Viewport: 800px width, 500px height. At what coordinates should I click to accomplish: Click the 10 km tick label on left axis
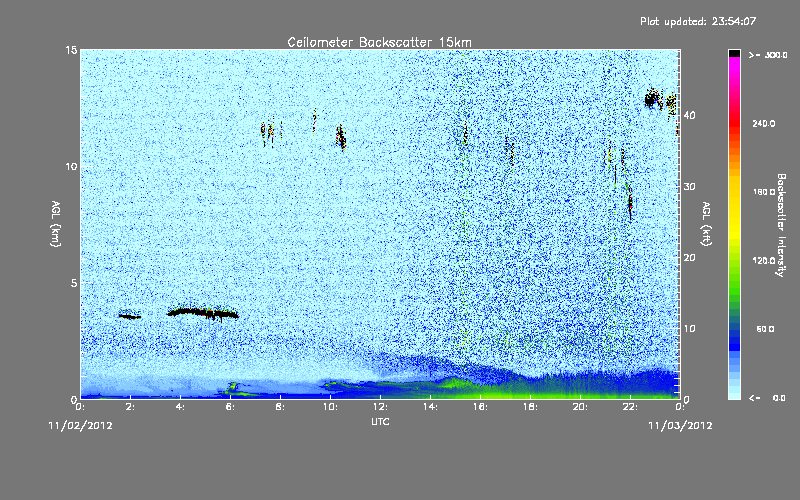(x=71, y=167)
